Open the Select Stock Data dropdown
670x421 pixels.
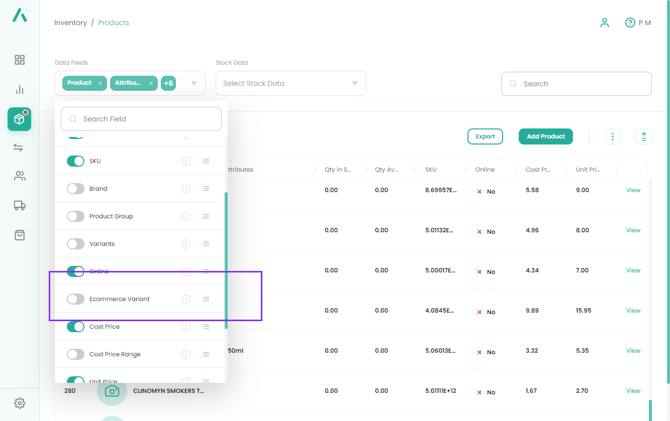pos(290,84)
